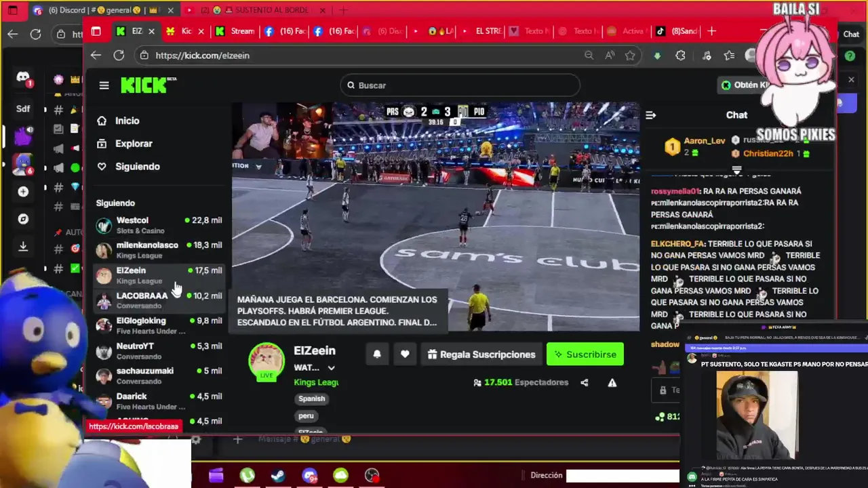868x488 pixels.
Task: Expand the stream title chevron
Action: pyautogui.click(x=331, y=368)
